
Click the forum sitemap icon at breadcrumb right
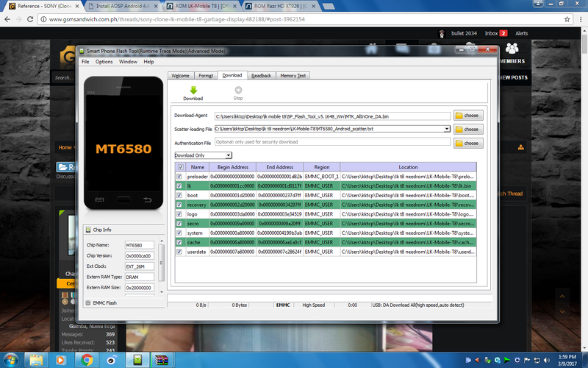point(521,147)
